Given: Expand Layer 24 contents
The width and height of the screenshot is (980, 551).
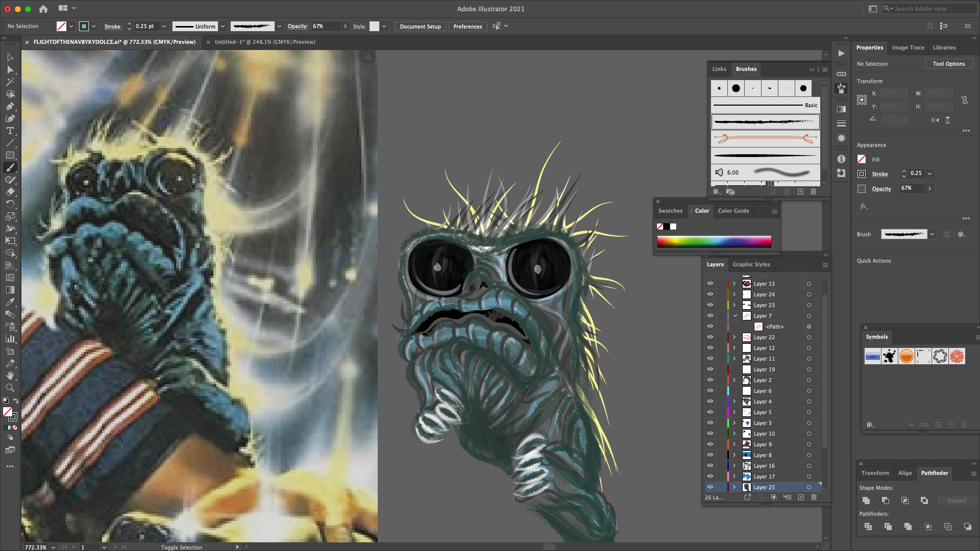Looking at the screenshot, I should (x=734, y=294).
